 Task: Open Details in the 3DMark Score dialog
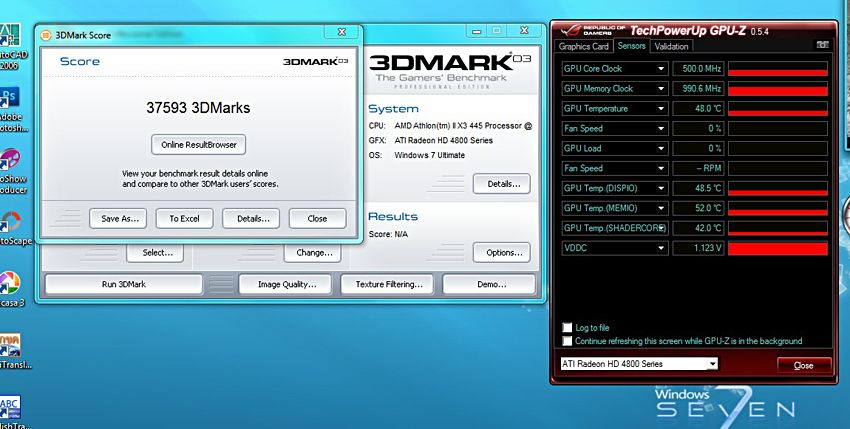coord(251,219)
